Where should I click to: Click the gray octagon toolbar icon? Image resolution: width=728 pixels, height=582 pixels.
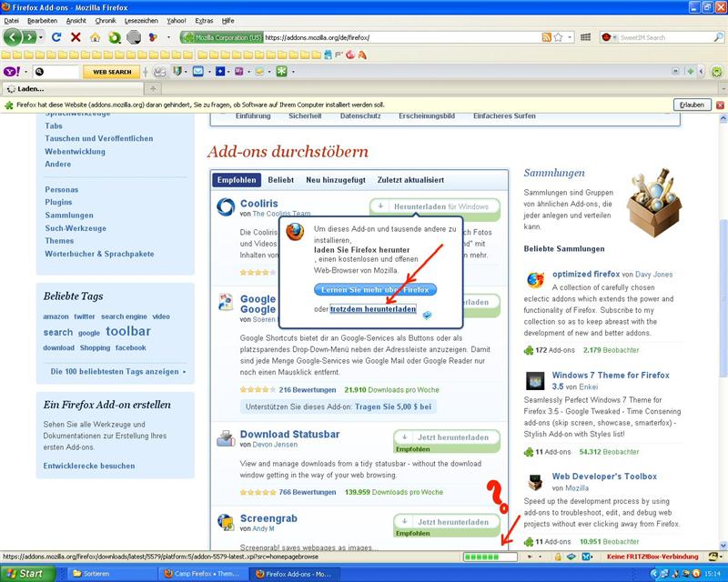pos(134,37)
